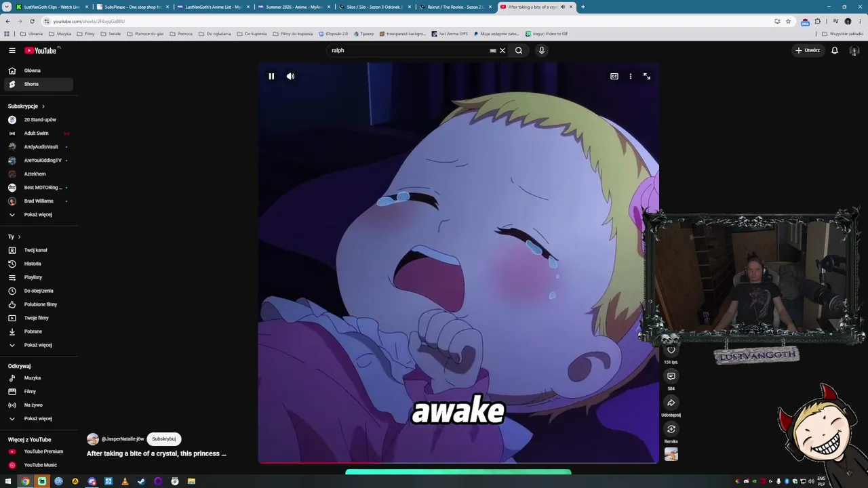The image size is (868, 488).
Task: Open the AndyAudioVault subscription
Action: click(38, 147)
